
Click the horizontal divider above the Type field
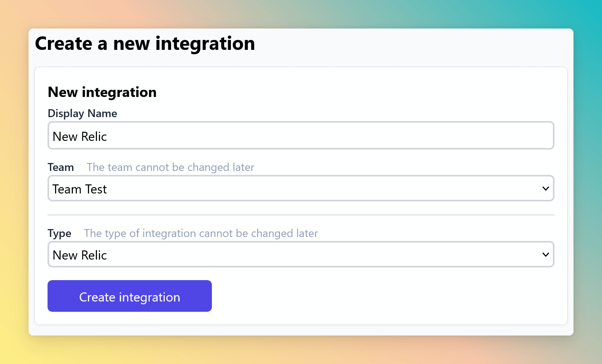coord(301,215)
